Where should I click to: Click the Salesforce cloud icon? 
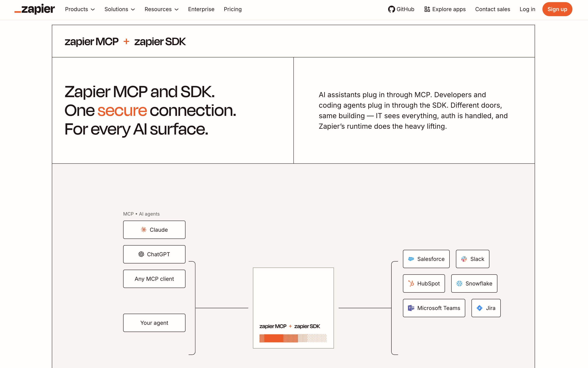[411, 259]
